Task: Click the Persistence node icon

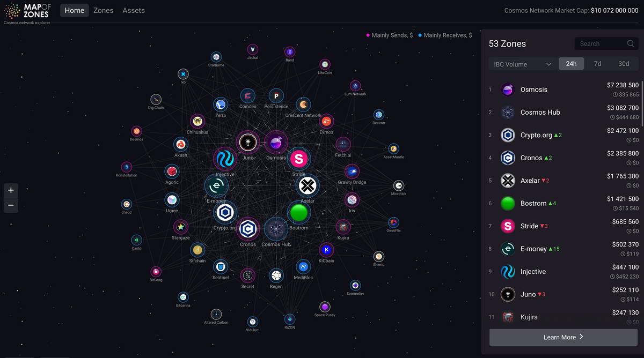Action: (276, 96)
